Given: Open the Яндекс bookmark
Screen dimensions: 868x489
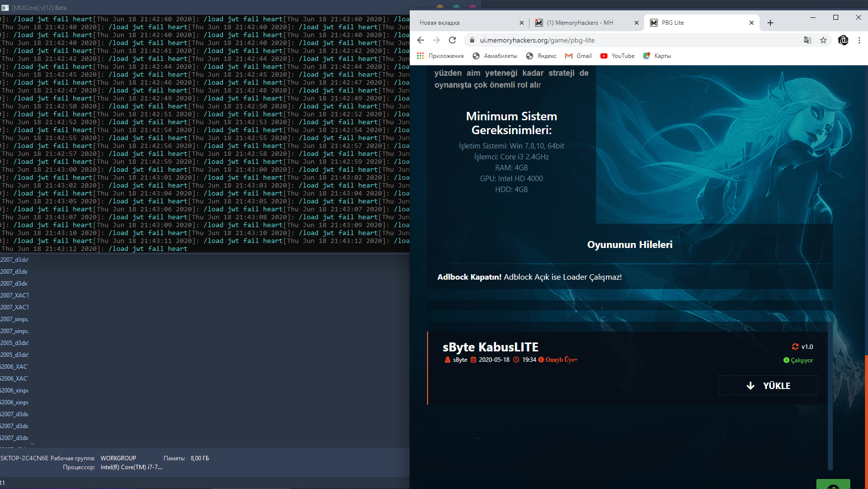Looking at the screenshot, I should click(542, 56).
